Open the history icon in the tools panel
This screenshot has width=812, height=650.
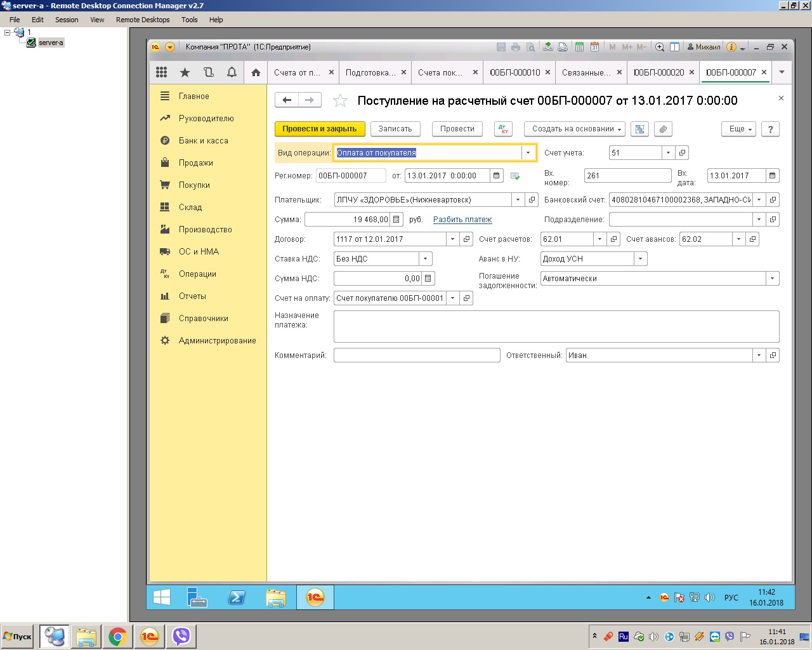(x=208, y=72)
